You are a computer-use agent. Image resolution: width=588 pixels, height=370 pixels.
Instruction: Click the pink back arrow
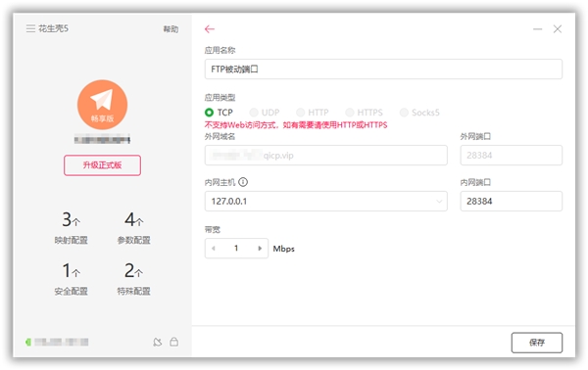[x=210, y=28]
